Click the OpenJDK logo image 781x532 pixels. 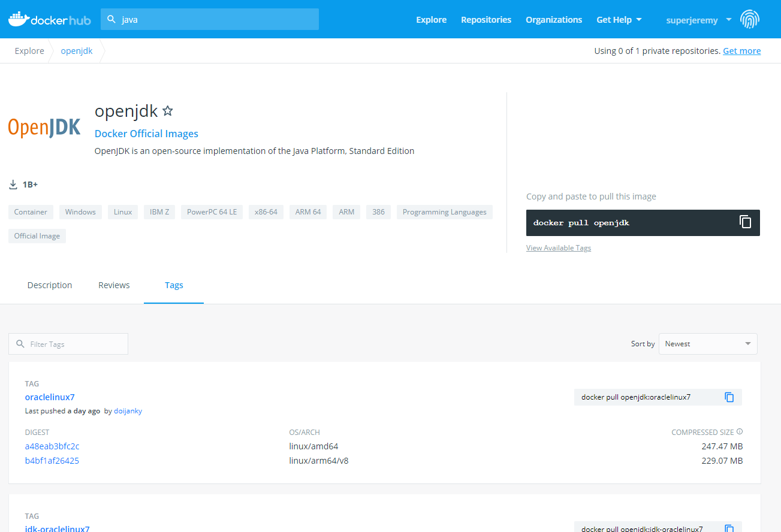tap(44, 127)
